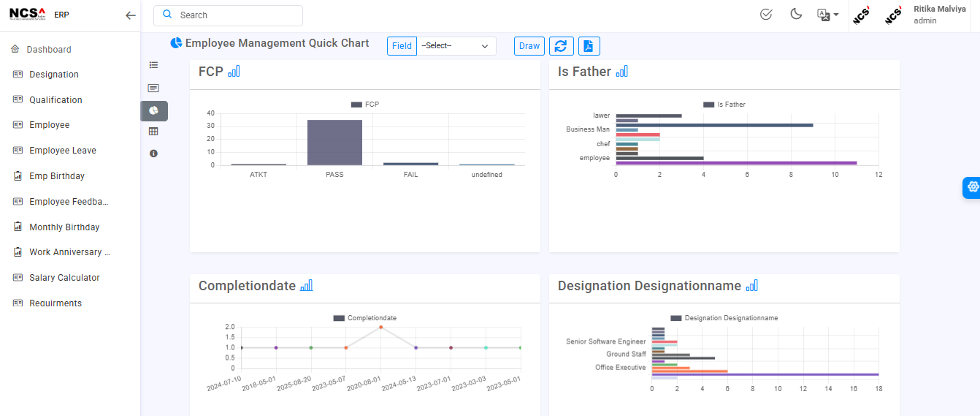The width and height of the screenshot is (980, 416).
Task: Toggle dark mode with the moon icon
Action: coord(797,15)
